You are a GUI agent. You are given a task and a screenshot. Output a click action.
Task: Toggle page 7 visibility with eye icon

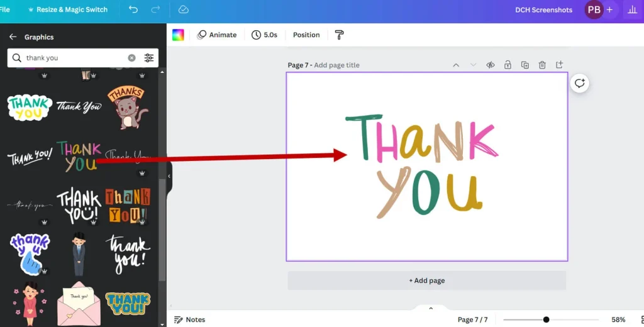click(x=490, y=65)
